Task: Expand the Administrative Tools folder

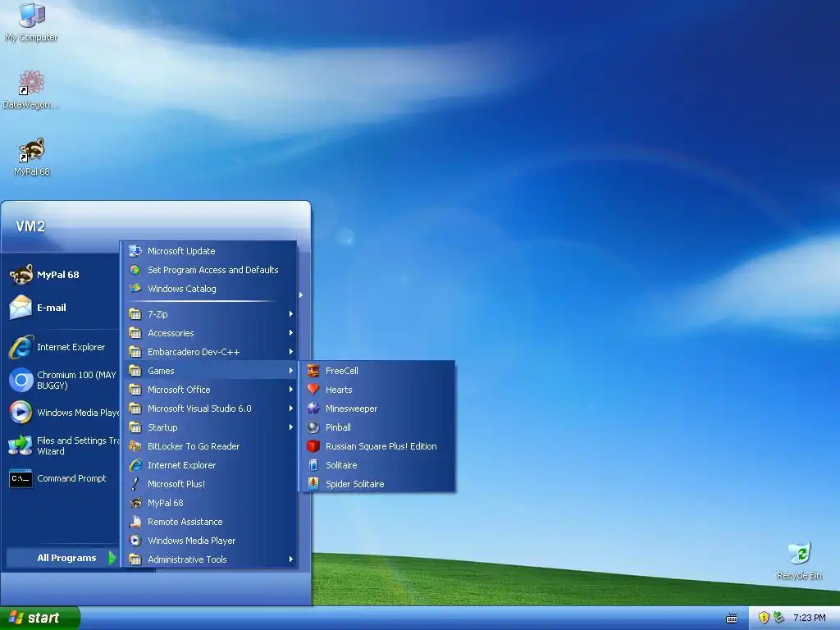Action: point(211,559)
